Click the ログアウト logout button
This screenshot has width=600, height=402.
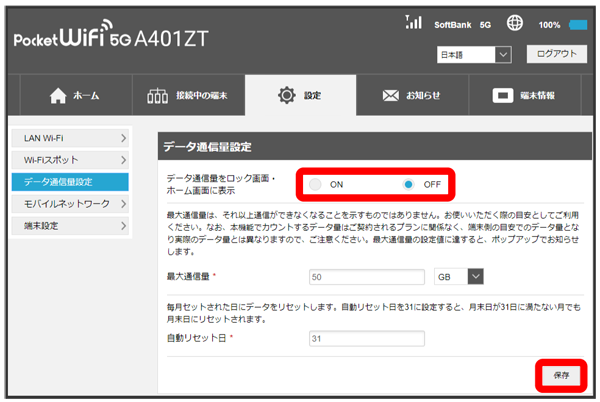pyautogui.click(x=557, y=54)
